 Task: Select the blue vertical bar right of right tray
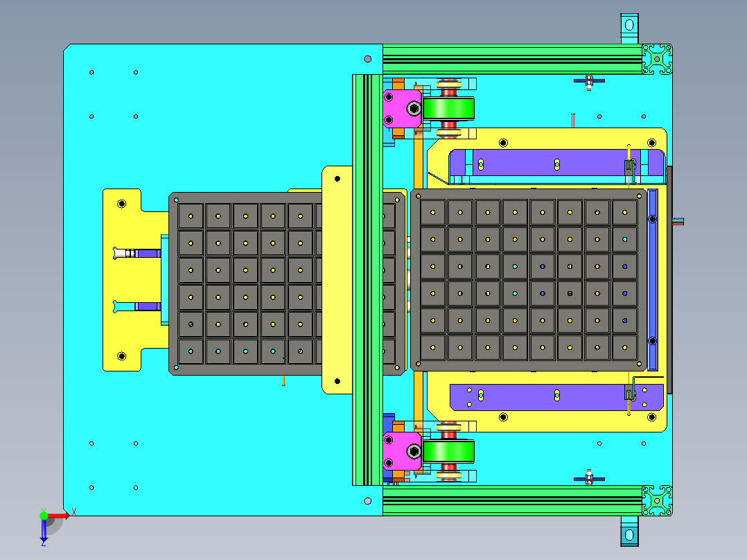pos(653,280)
